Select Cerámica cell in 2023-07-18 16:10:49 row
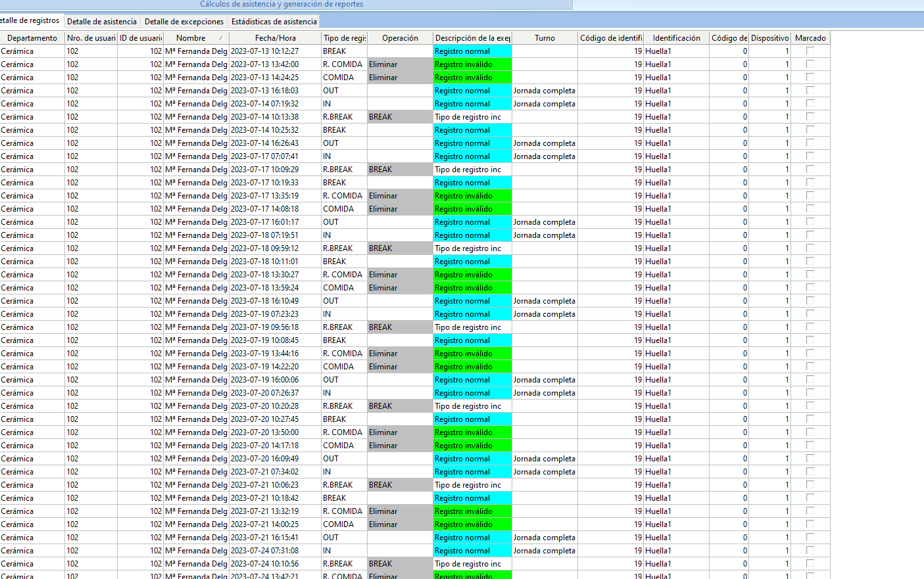 pyautogui.click(x=32, y=301)
